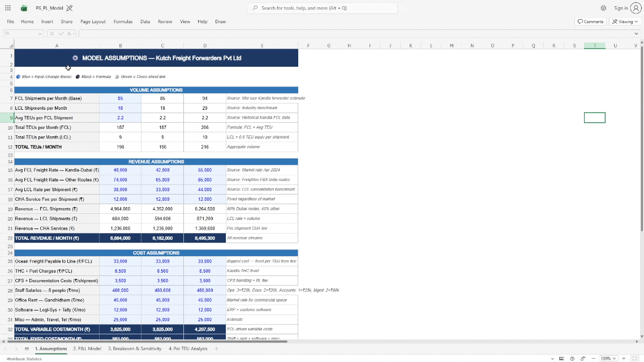The width and height of the screenshot is (644, 362).
Task: Open the Home ribbon tab
Action: 27,21
